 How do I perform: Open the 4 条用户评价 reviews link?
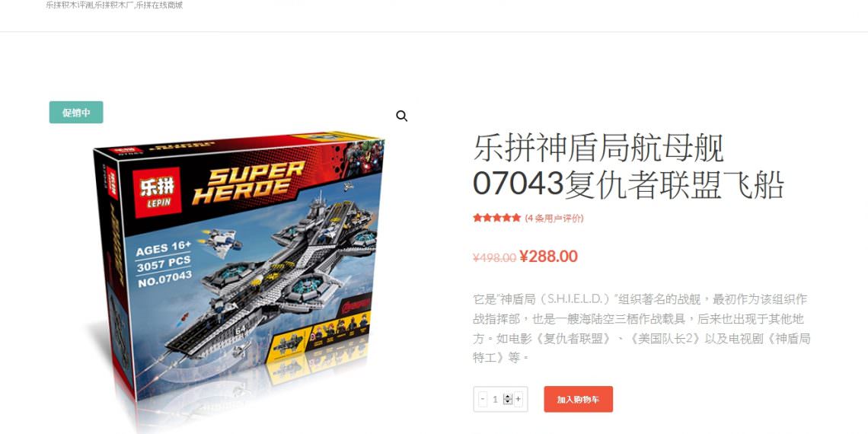point(554,218)
